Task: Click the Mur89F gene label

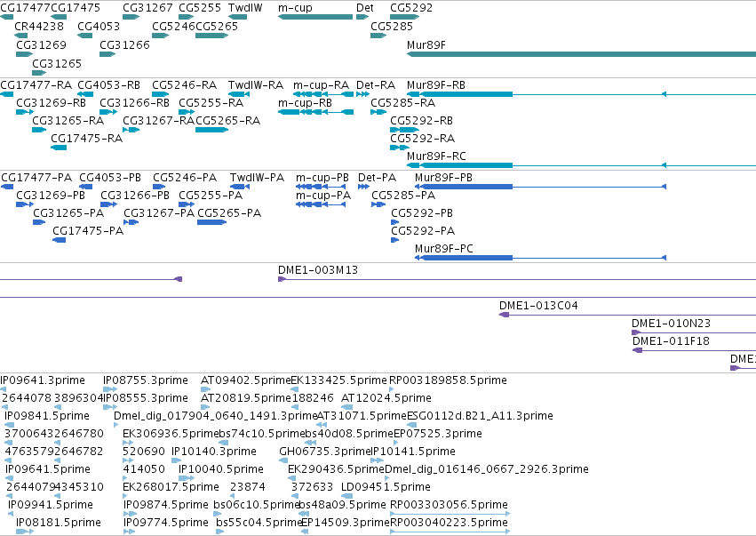Action: tap(426, 44)
